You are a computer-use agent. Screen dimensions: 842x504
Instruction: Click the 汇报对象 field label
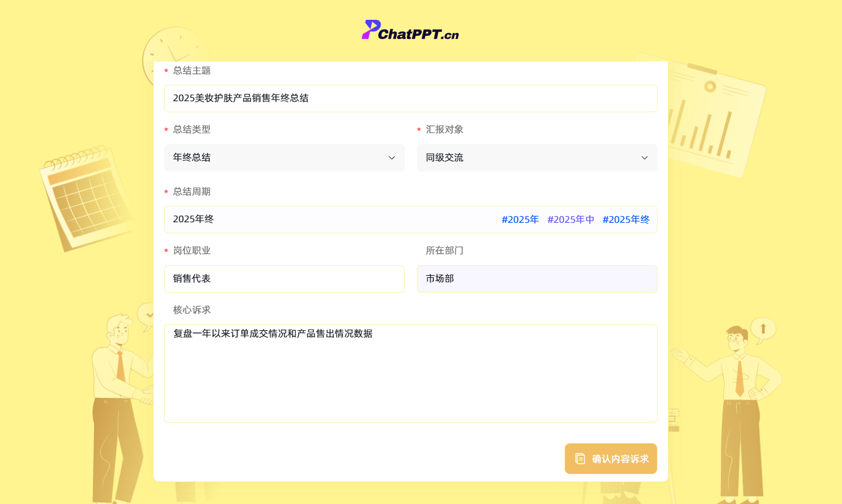click(x=444, y=129)
